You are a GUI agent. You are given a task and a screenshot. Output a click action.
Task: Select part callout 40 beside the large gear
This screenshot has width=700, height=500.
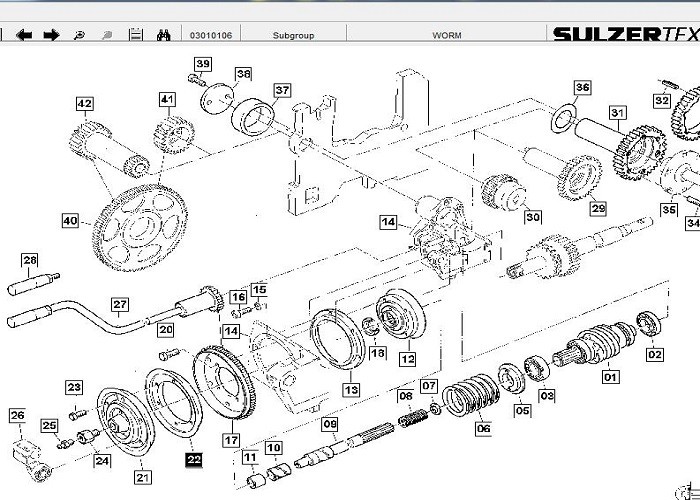click(x=71, y=221)
